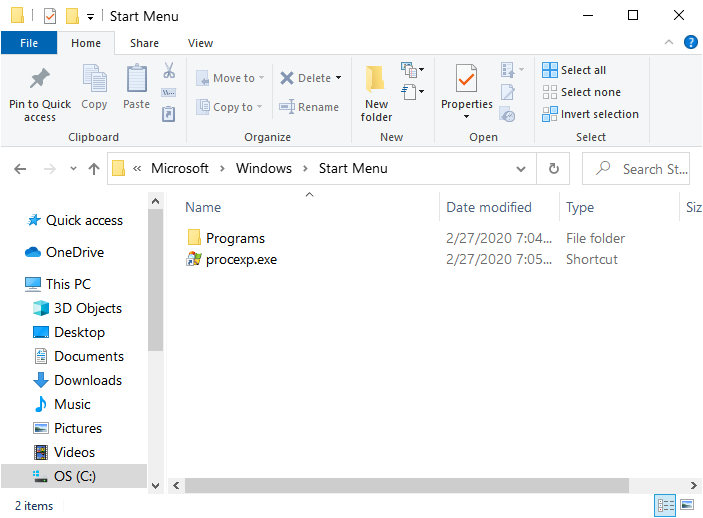Image resolution: width=703 pixels, height=518 pixels.
Task: Open Customize Quick Access Toolbar dropdown arrow
Action: (91, 17)
